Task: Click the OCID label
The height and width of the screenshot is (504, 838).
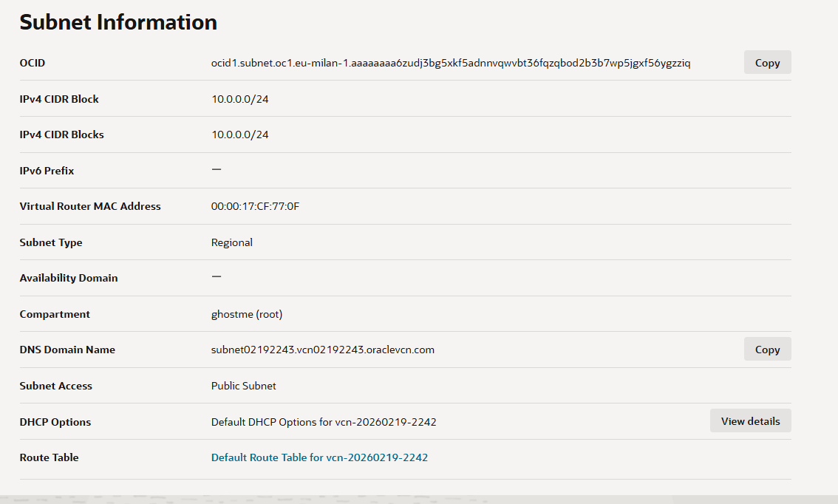Action: (x=32, y=63)
